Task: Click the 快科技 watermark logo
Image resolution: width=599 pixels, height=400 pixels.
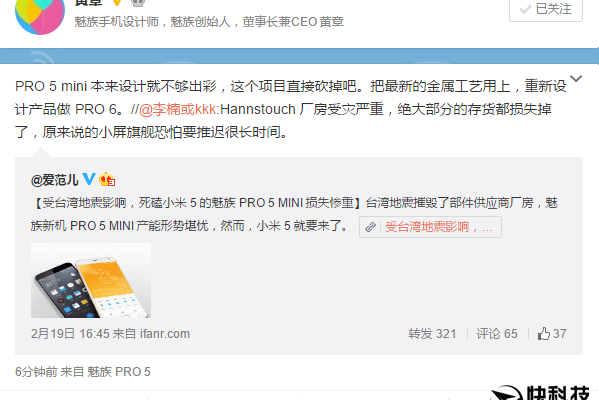Action: (x=541, y=393)
